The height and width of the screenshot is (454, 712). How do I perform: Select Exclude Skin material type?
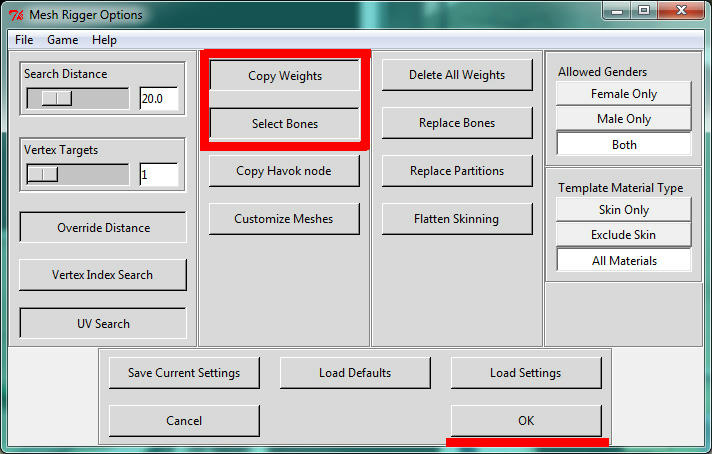[x=624, y=235]
